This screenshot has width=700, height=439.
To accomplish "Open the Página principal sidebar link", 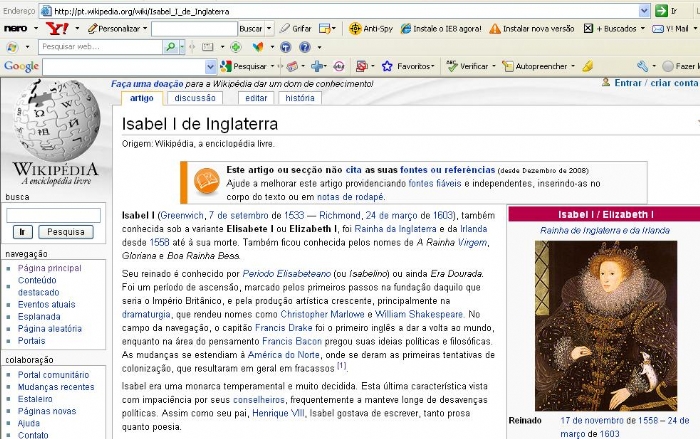I will (x=49, y=268).
